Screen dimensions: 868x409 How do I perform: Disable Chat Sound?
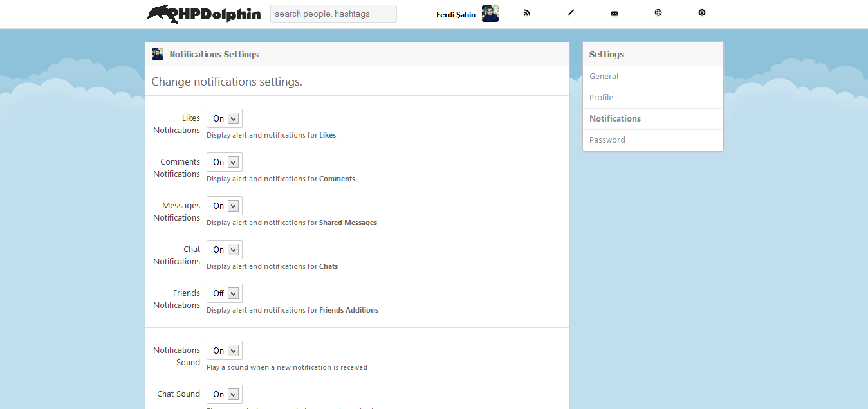(x=224, y=394)
